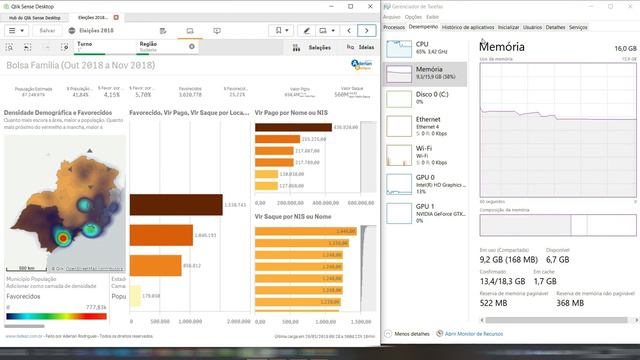Image resolution: width=640 pixels, height=360 pixels.
Task: Click the map north arrow marker
Action: pos(89,151)
